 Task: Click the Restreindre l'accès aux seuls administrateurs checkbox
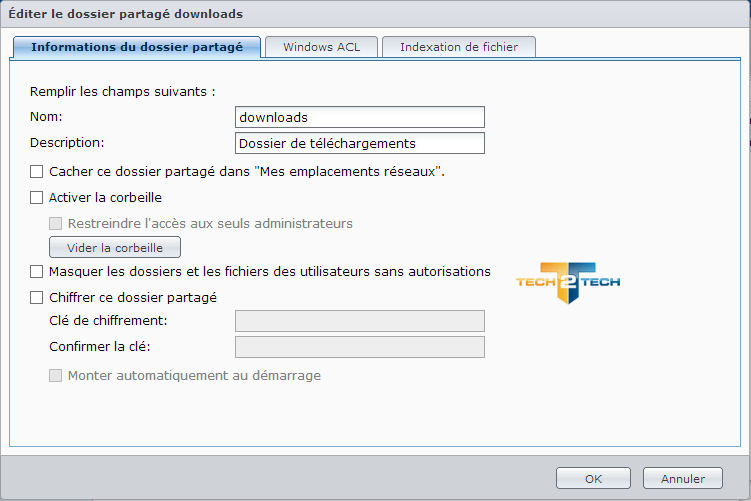coord(56,223)
